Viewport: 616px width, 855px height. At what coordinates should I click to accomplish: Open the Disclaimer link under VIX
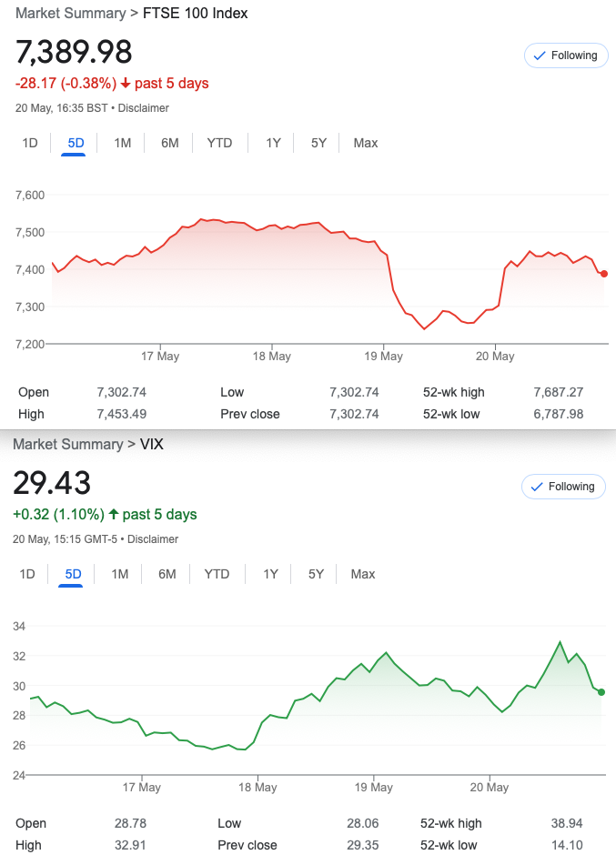pyautogui.click(x=153, y=539)
